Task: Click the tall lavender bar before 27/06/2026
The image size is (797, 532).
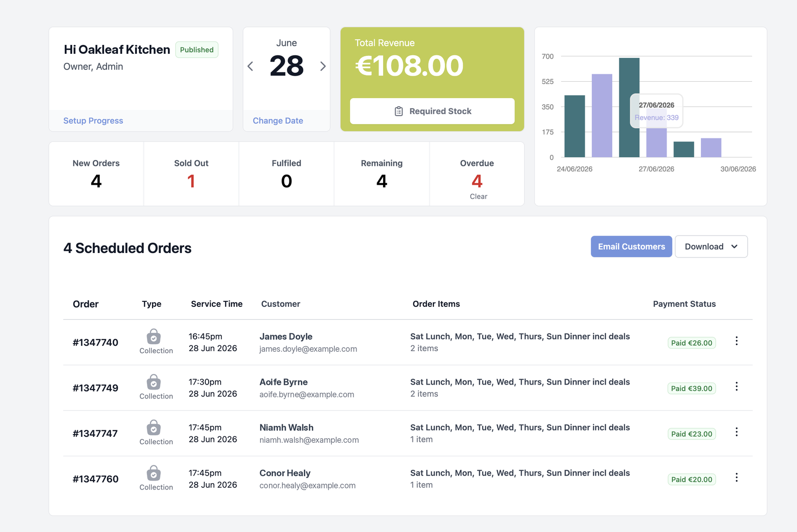Action: (x=602, y=116)
